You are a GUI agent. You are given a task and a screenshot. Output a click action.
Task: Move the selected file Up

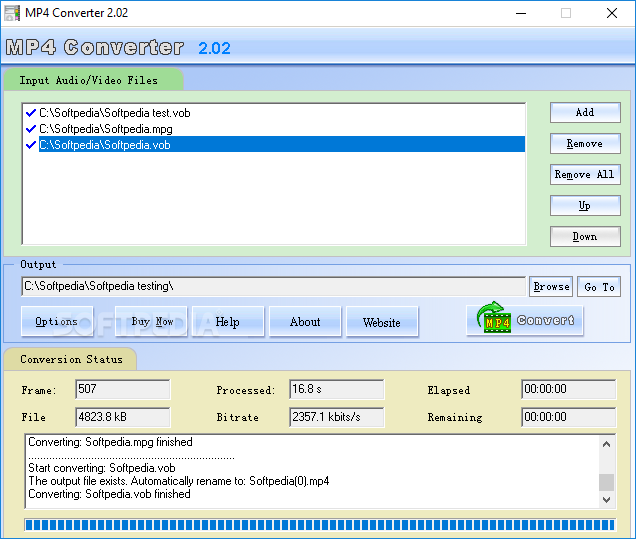click(x=585, y=206)
